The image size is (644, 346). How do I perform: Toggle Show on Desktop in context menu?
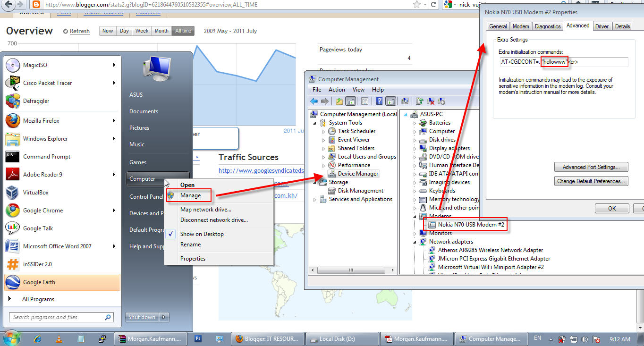click(202, 234)
